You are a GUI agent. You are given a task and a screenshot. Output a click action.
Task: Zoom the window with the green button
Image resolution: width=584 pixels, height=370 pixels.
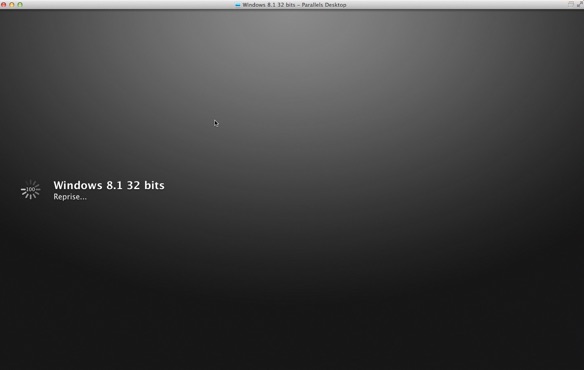click(x=20, y=5)
